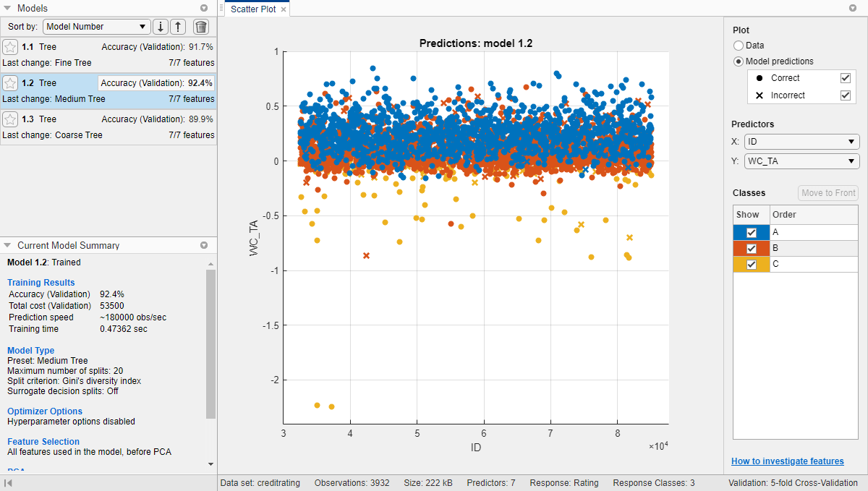
Task: Collapse the left panel using bottom-left icon
Action: pos(9,483)
